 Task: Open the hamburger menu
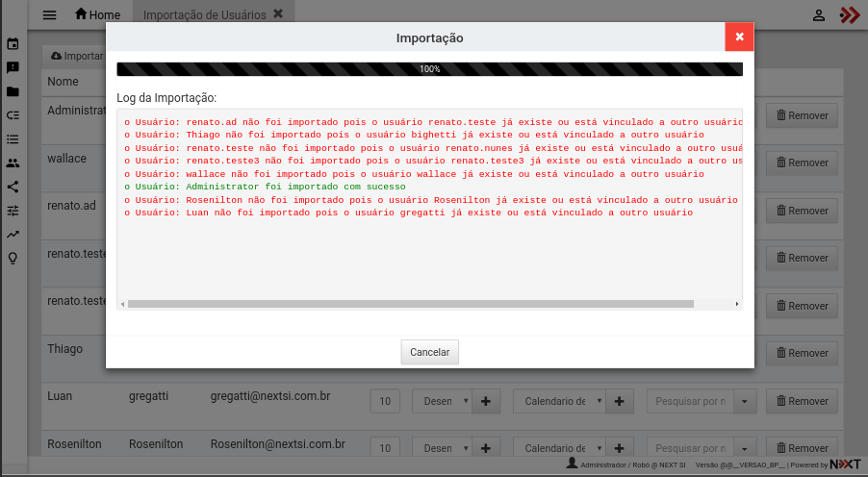tap(50, 15)
